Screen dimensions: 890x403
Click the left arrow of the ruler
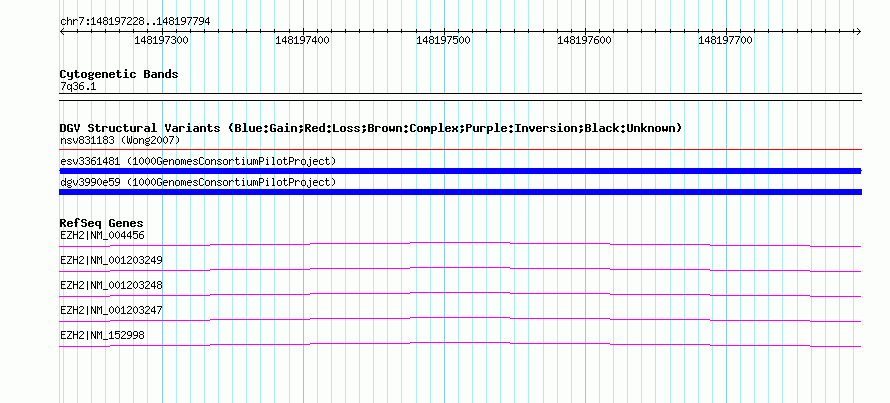(62, 32)
